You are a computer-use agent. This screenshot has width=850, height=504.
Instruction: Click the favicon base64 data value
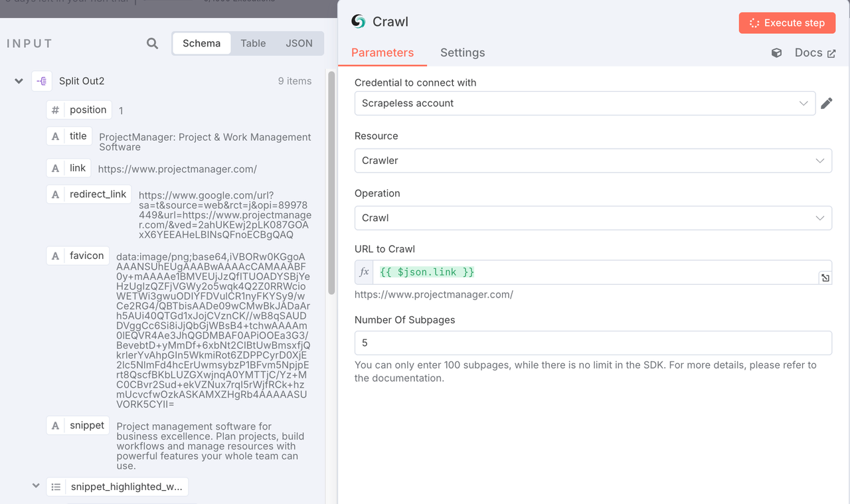(x=212, y=330)
